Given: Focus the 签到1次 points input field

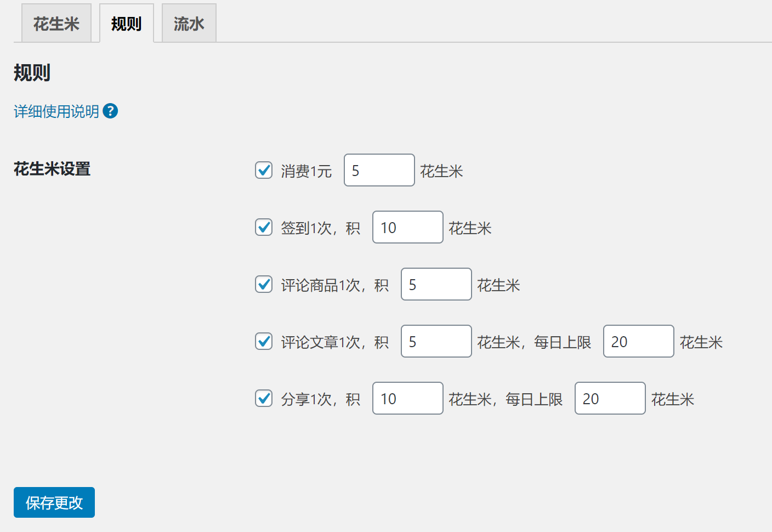Looking at the screenshot, I should [x=407, y=228].
